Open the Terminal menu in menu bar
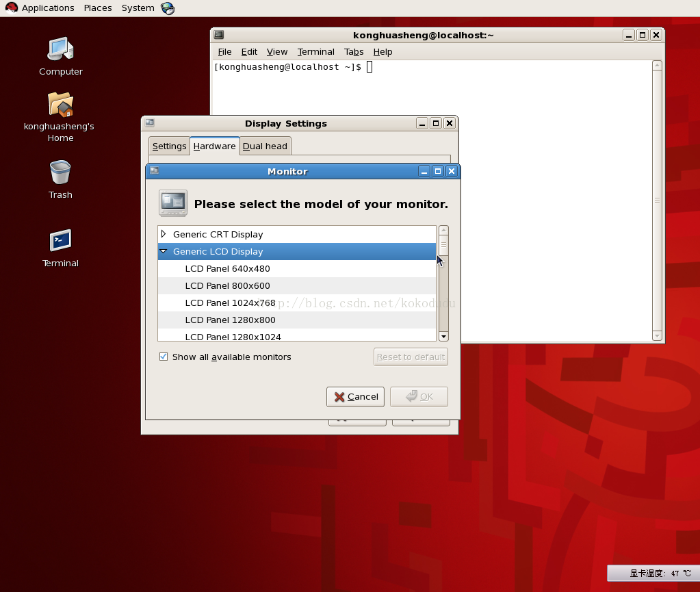This screenshot has width=700, height=592. pos(315,52)
